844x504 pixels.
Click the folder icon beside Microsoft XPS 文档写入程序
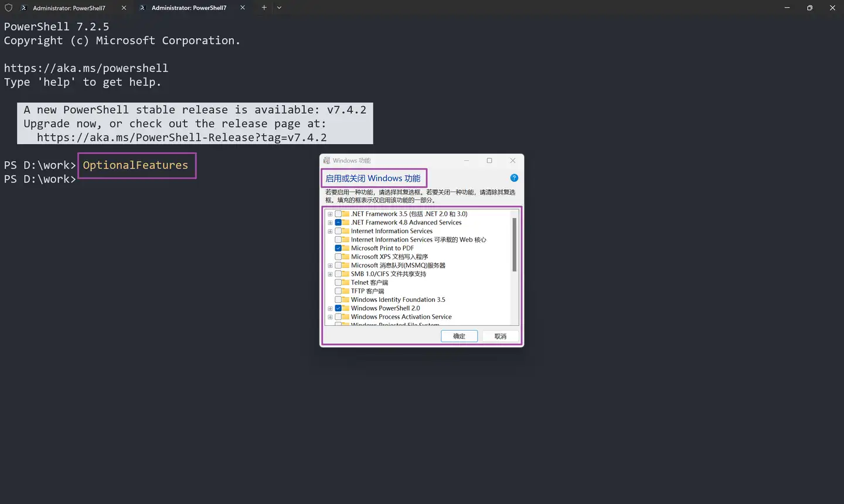coord(346,257)
